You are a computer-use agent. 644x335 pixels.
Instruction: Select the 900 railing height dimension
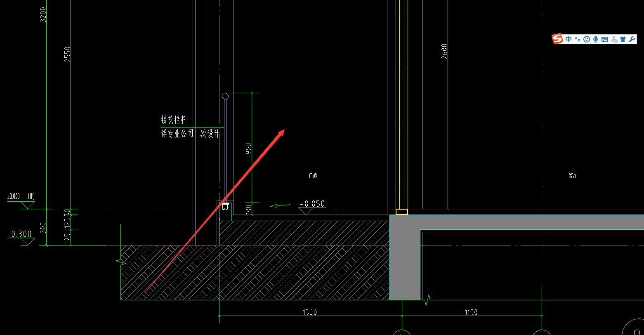tap(249, 149)
